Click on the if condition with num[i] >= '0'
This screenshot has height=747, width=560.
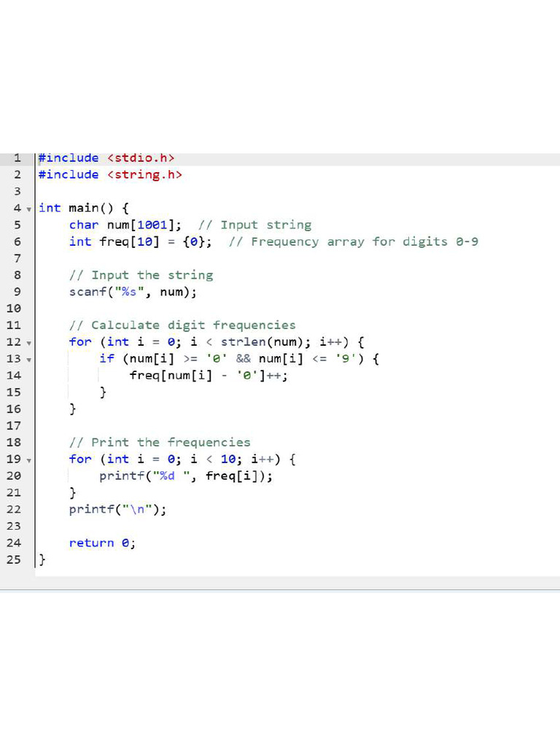click(239, 359)
